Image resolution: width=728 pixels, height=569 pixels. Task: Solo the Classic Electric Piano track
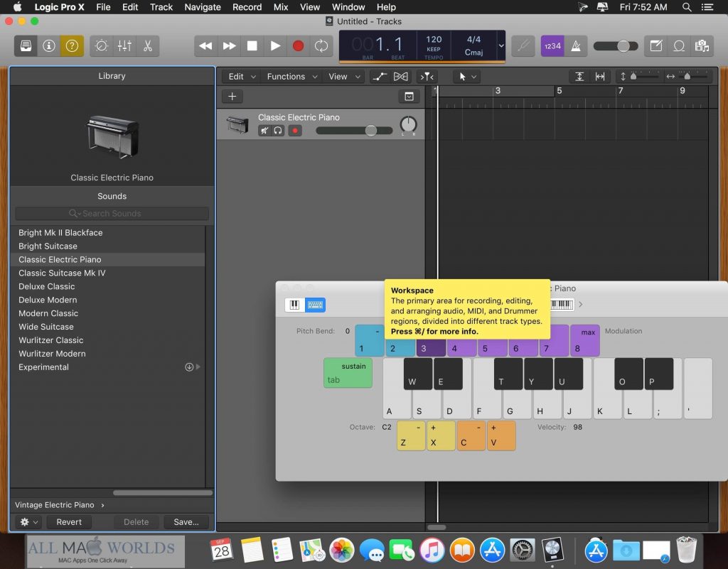[x=278, y=131]
